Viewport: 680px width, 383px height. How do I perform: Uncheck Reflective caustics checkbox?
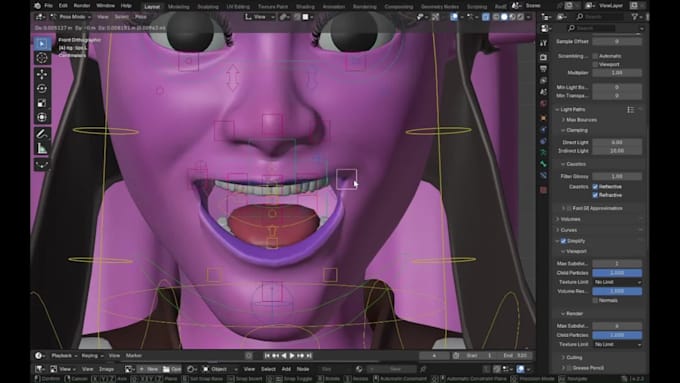pyautogui.click(x=595, y=187)
